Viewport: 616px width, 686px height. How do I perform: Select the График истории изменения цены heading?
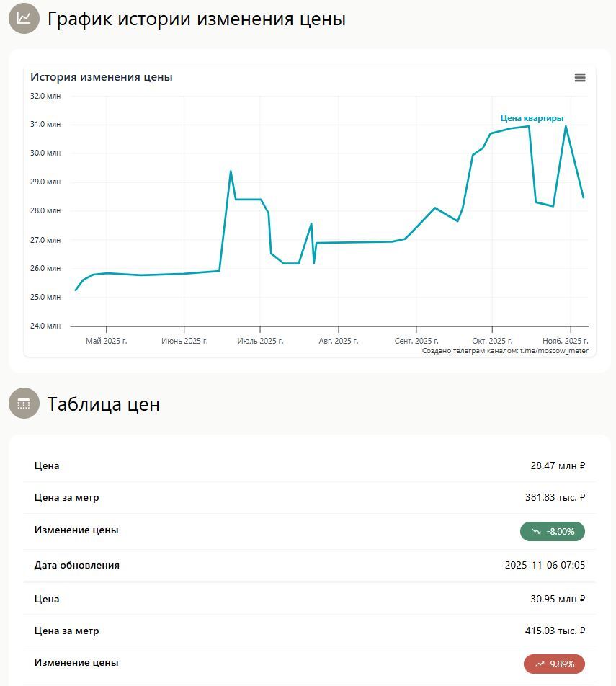coord(196,19)
